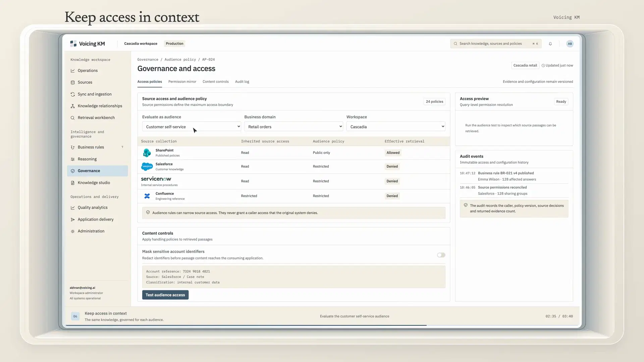This screenshot has height=362, width=644.
Task: Open the notifications bell
Action: pyautogui.click(x=550, y=44)
